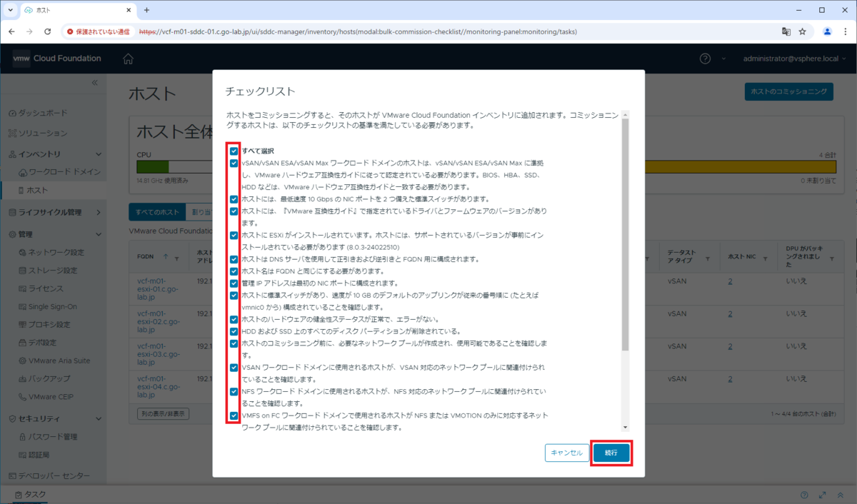This screenshot has width=857, height=504.
Task: Open the browser profile icon
Action: pyautogui.click(x=827, y=31)
